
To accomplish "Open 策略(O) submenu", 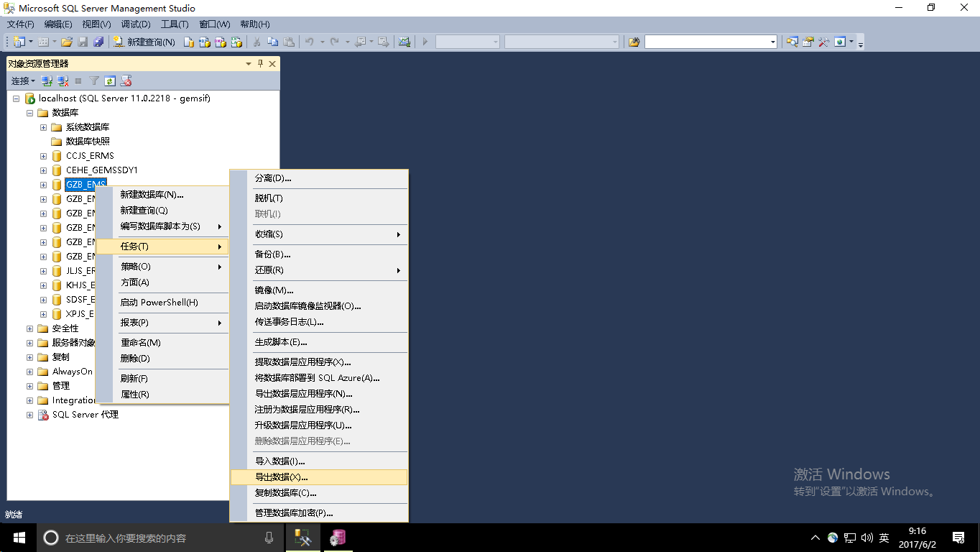I will tap(162, 267).
